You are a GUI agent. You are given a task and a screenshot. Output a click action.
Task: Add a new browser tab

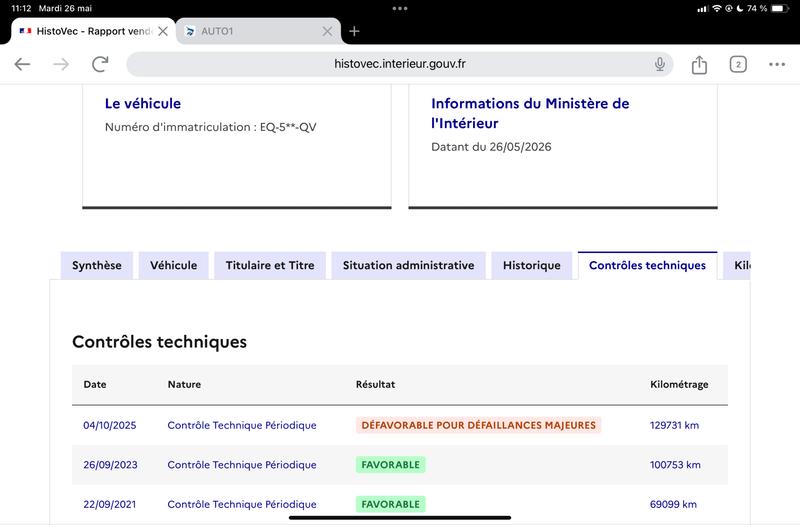point(354,32)
